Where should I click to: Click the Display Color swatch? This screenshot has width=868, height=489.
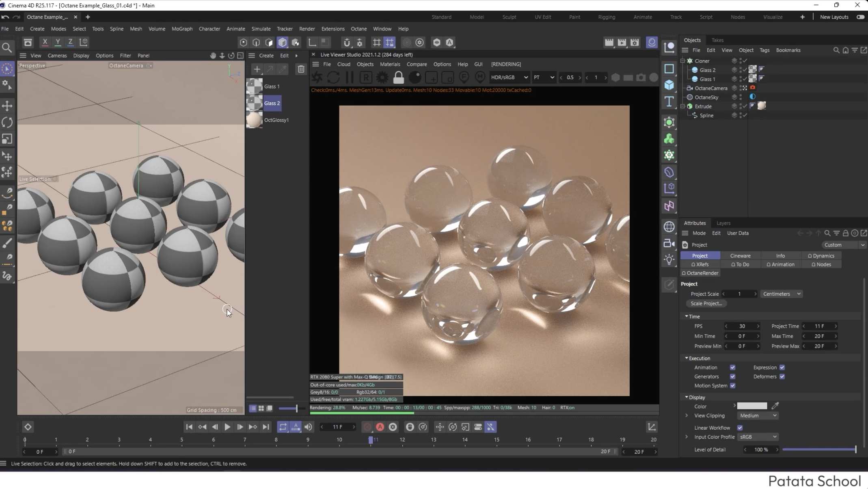click(752, 406)
